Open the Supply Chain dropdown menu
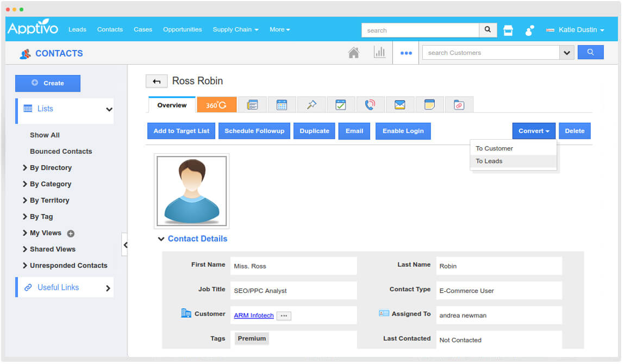This screenshot has width=625, height=364. tap(235, 29)
